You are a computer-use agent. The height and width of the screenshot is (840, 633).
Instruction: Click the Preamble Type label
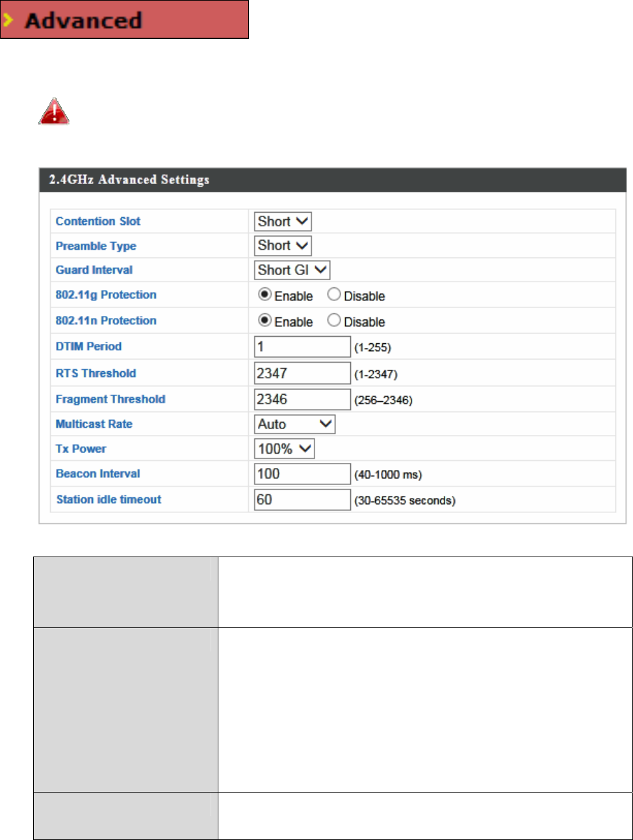pyautogui.click(x=96, y=246)
